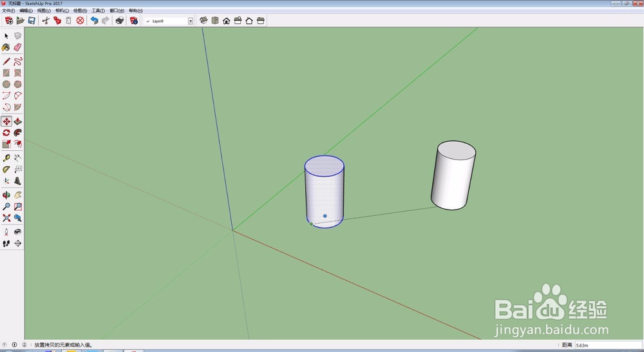Select the Section Plane tool

17,244
